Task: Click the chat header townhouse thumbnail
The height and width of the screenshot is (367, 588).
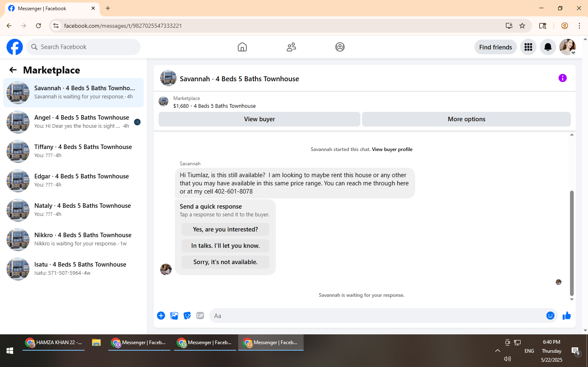Action: point(168,78)
